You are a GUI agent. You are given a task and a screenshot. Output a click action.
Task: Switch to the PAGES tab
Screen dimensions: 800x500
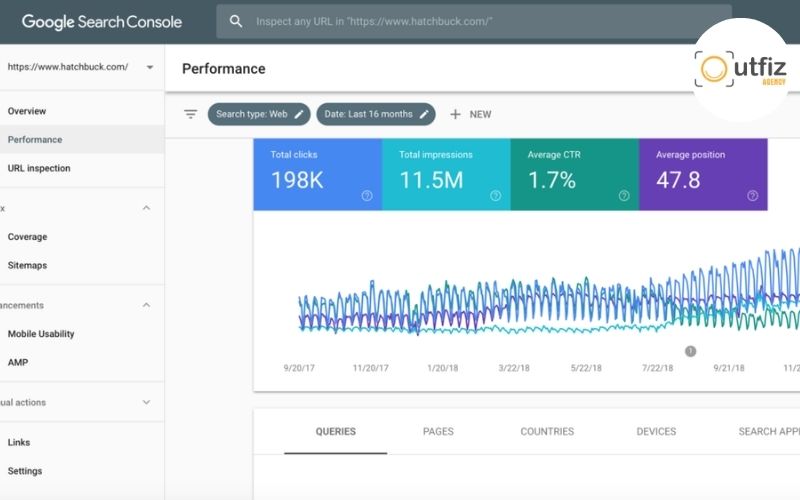tap(438, 432)
